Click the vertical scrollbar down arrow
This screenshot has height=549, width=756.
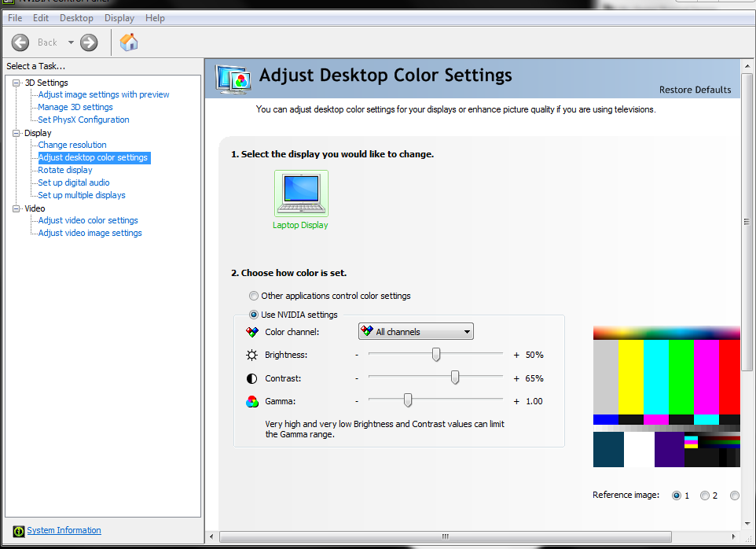(x=747, y=523)
